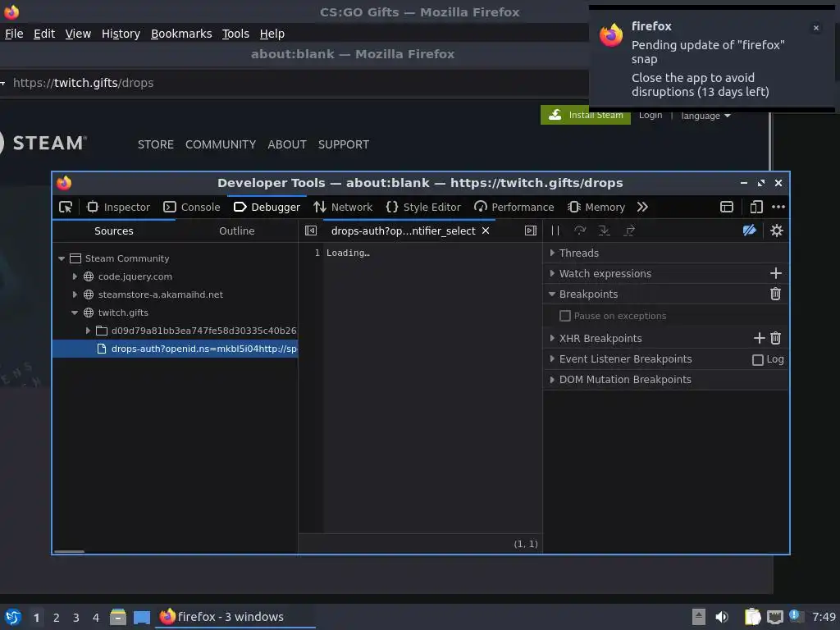Expand the d09d79a81bb3ea747 folder
Screen dimensions: 840x630
point(88,331)
